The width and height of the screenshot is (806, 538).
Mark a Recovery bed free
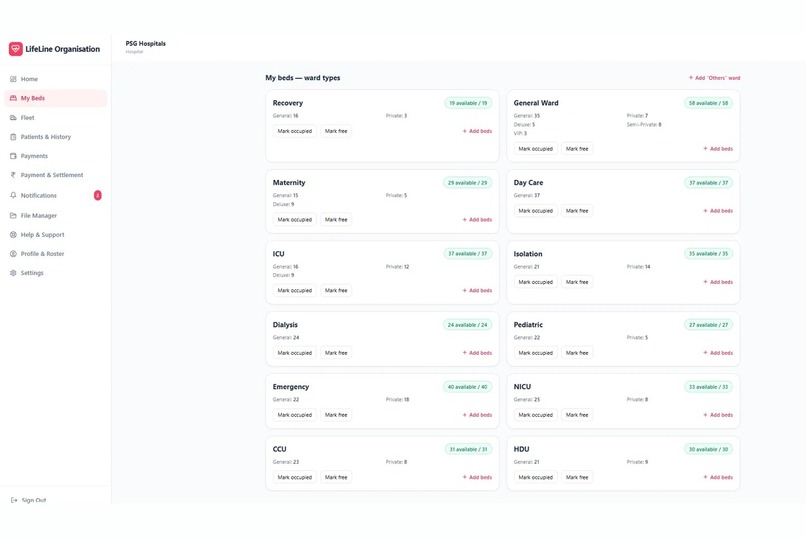(x=336, y=131)
